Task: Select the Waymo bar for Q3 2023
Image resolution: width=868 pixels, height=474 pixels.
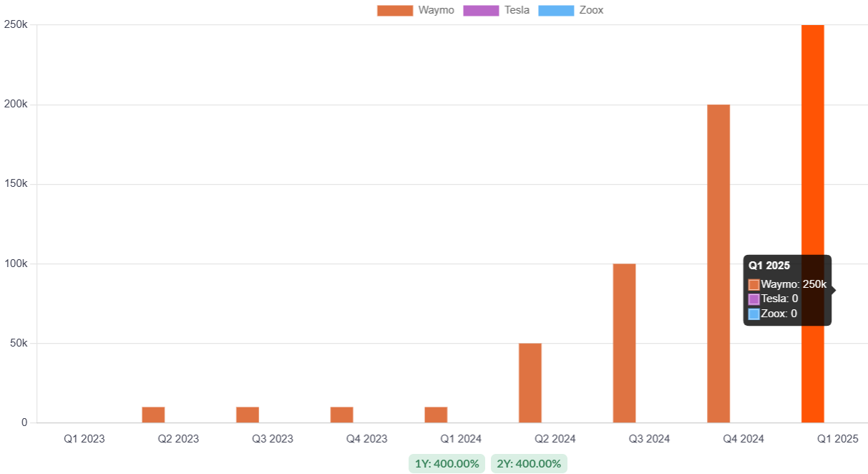Action: tap(248, 415)
